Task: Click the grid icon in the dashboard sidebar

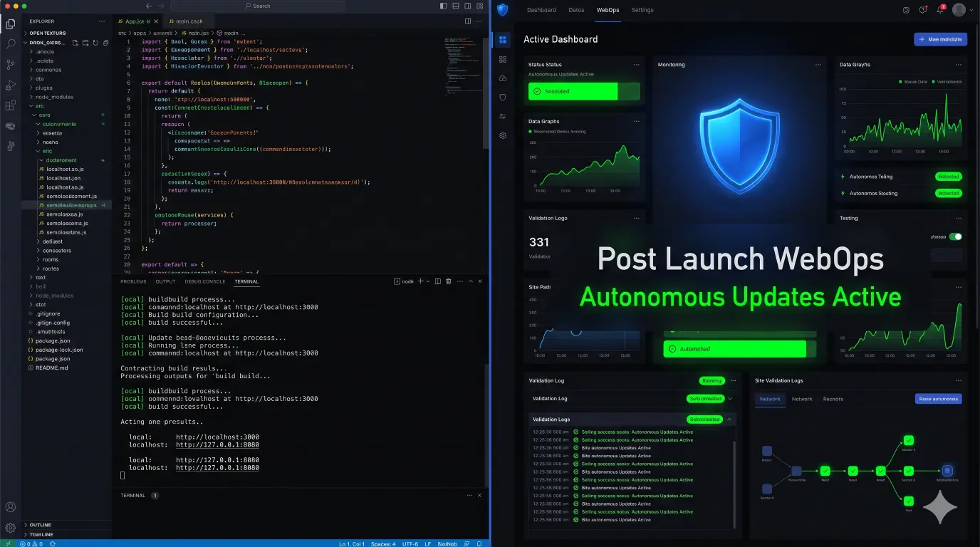Action: point(503,59)
